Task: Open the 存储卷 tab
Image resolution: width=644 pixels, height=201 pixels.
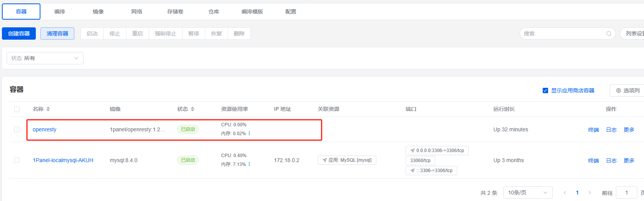Action: [x=175, y=12]
